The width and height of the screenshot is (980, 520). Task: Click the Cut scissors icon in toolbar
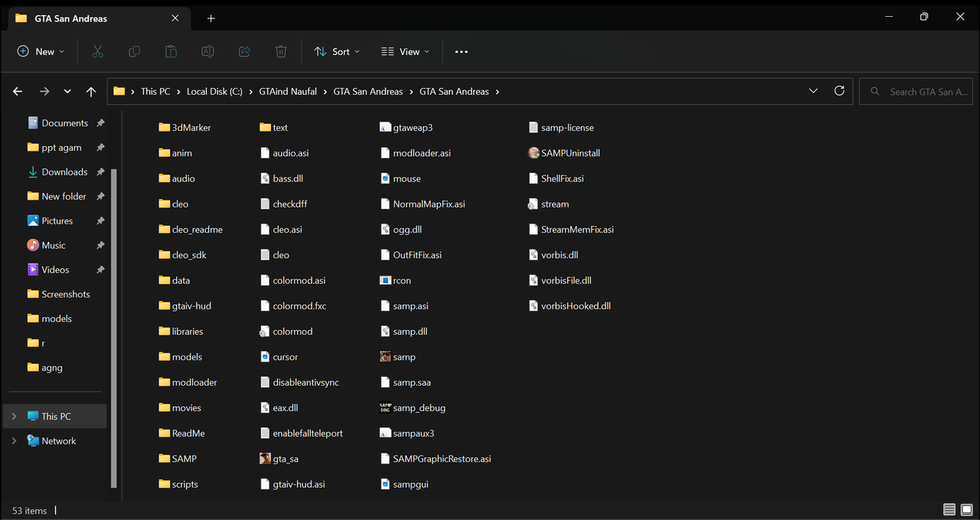(97, 51)
